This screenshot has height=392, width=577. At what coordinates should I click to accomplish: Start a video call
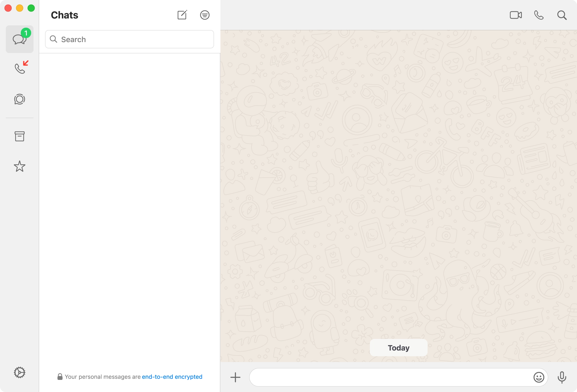click(516, 15)
